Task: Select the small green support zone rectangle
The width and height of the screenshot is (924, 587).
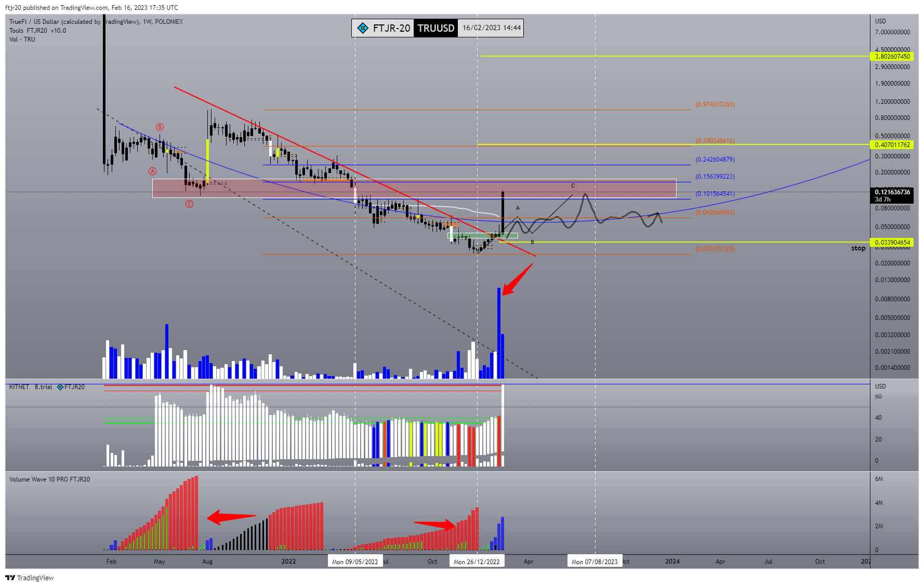Action: point(483,236)
